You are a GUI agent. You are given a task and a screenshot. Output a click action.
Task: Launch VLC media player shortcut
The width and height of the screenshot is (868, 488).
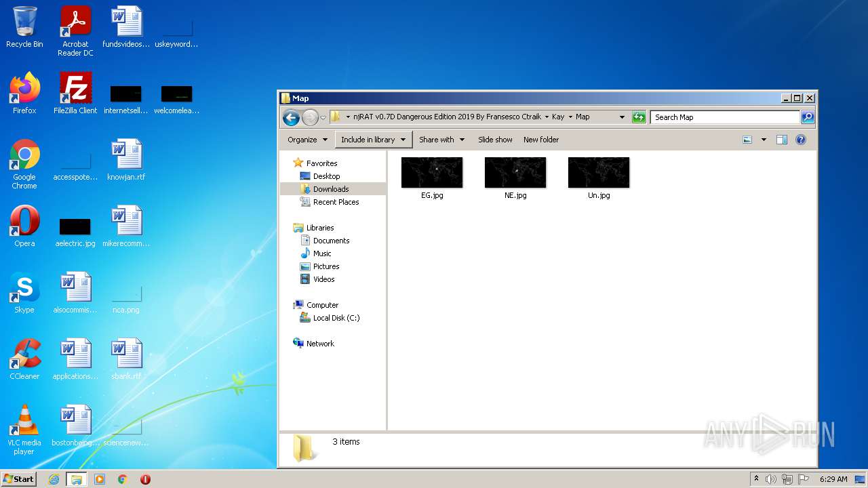click(24, 430)
